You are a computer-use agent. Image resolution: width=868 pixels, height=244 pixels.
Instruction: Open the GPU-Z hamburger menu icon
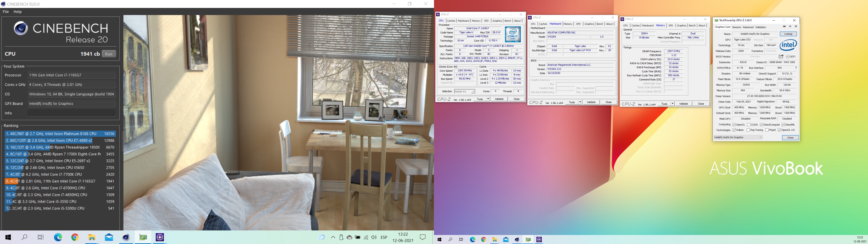click(796, 27)
